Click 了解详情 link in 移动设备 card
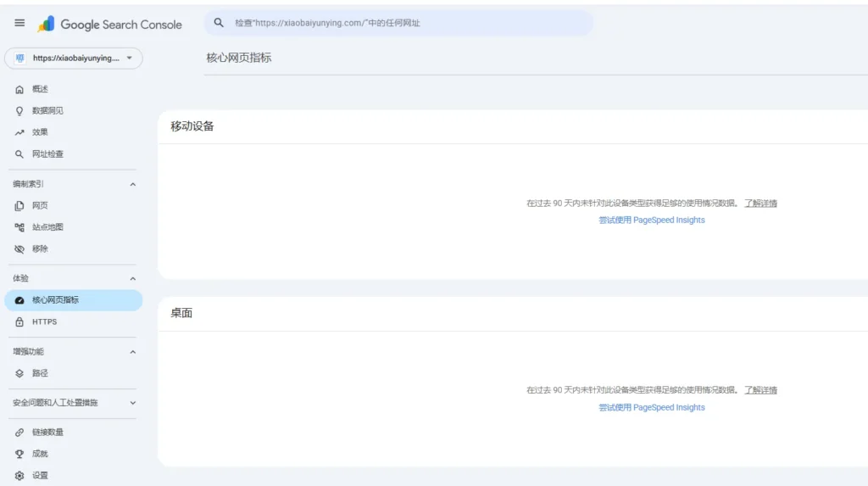 pos(760,204)
